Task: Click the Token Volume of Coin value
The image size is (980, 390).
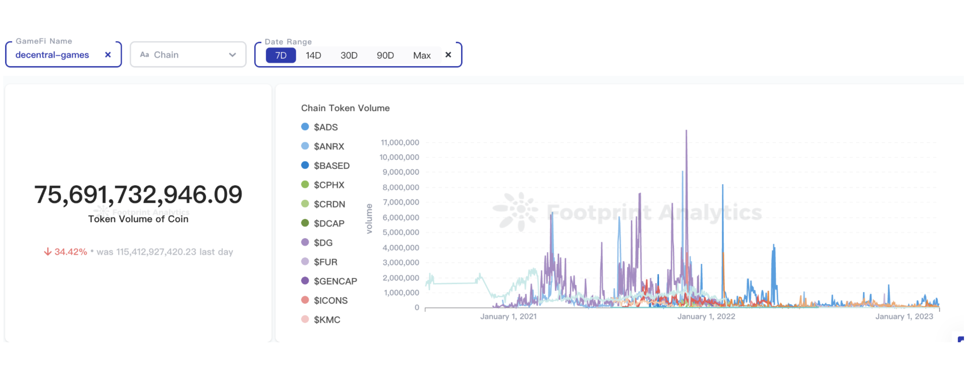Action: (x=138, y=195)
